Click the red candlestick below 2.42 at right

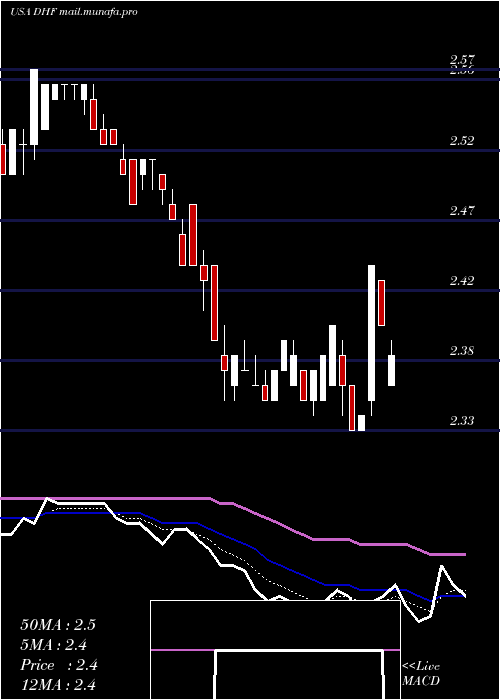382,303
